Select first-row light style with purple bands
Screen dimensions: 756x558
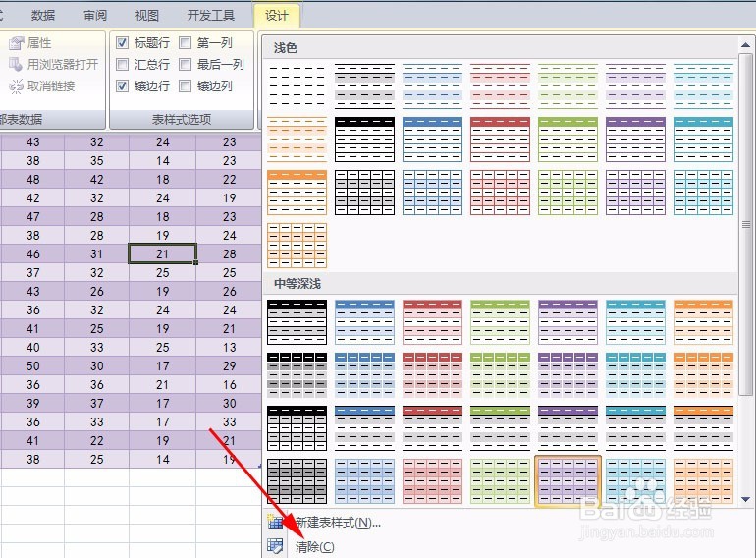point(635,85)
